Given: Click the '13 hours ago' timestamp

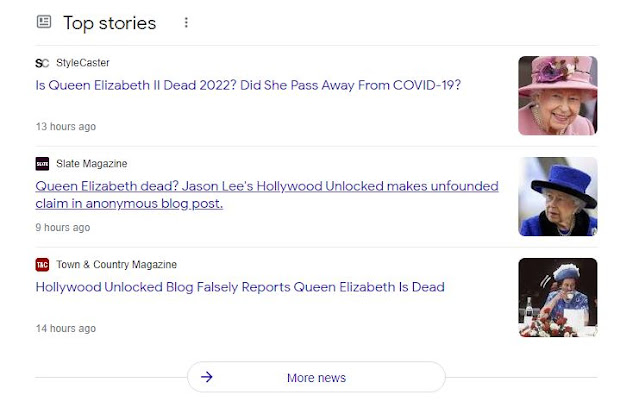Looking at the screenshot, I should click(66, 126).
